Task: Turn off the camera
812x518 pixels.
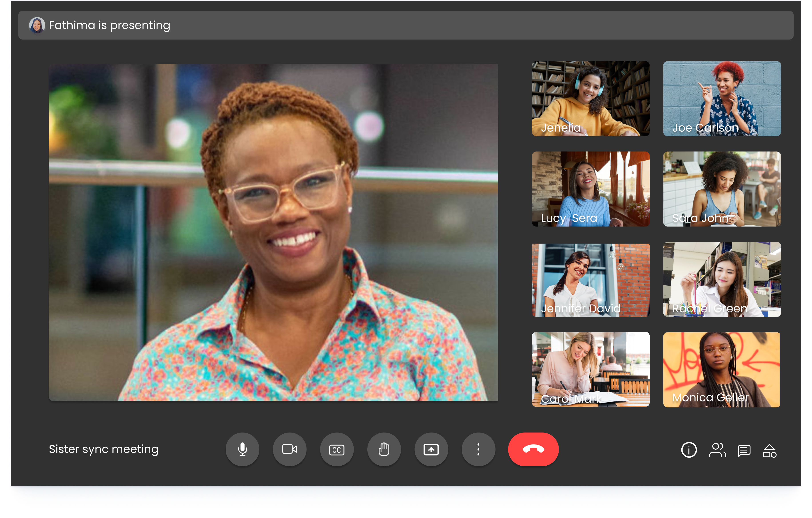Action: [289, 449]
